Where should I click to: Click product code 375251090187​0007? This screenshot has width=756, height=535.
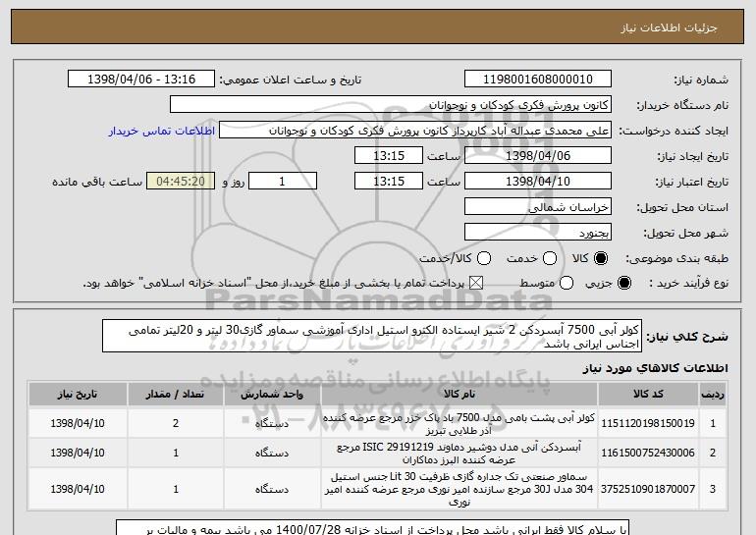[x=648, y=489]
